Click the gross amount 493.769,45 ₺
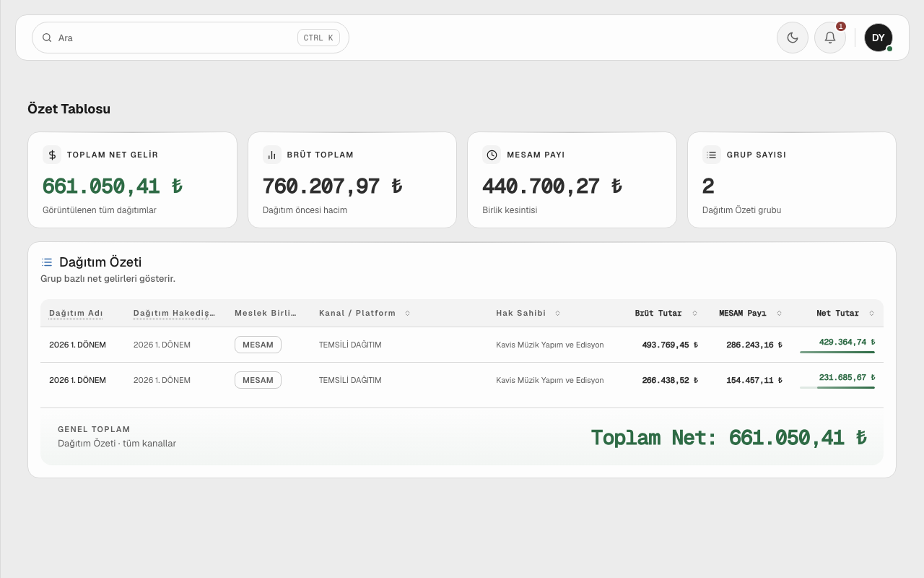 click(670, 345)
